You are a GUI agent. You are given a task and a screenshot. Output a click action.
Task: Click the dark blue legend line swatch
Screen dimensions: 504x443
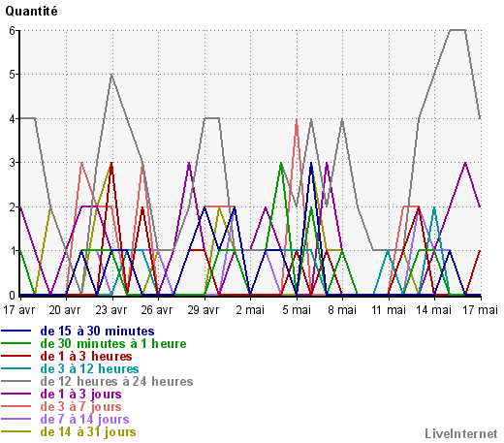(x=16, y=331)
